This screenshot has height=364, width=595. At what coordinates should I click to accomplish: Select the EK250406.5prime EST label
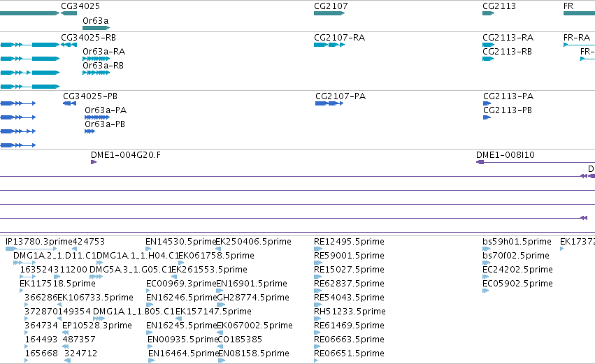(254, 242)
